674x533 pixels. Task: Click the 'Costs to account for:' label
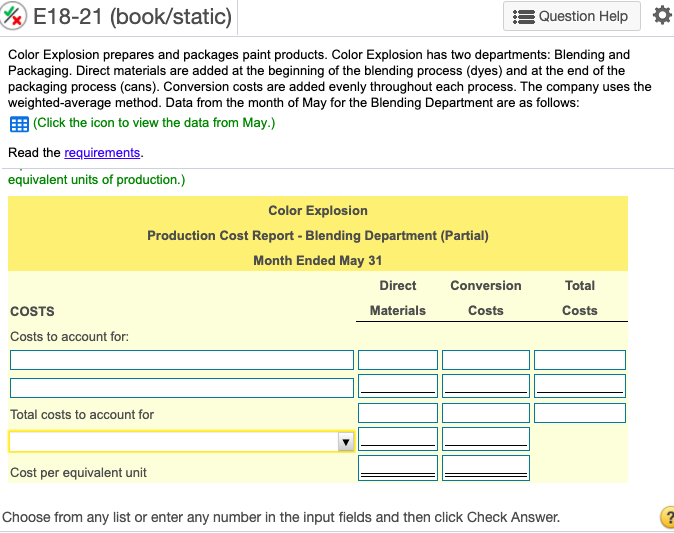[69, 337]
